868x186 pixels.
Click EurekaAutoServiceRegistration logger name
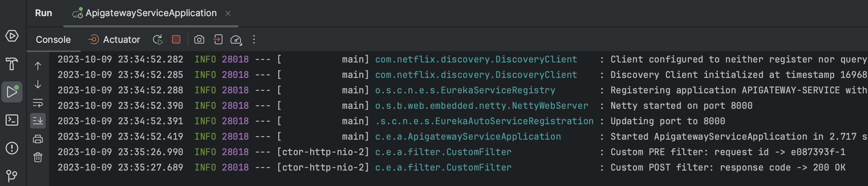click(485, 121)
